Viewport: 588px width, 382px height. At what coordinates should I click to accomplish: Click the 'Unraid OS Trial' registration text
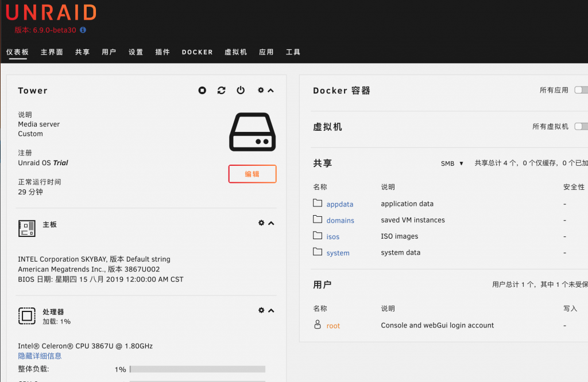point(42,162)
